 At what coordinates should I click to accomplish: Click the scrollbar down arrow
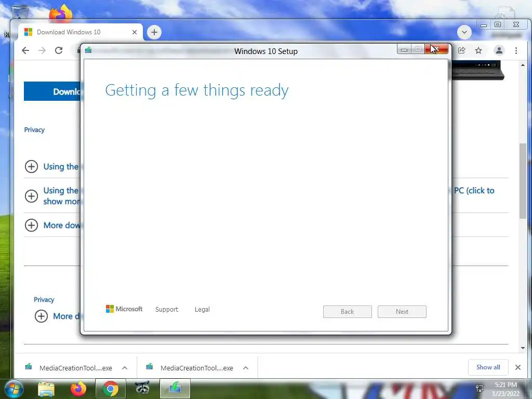[523, 348]
